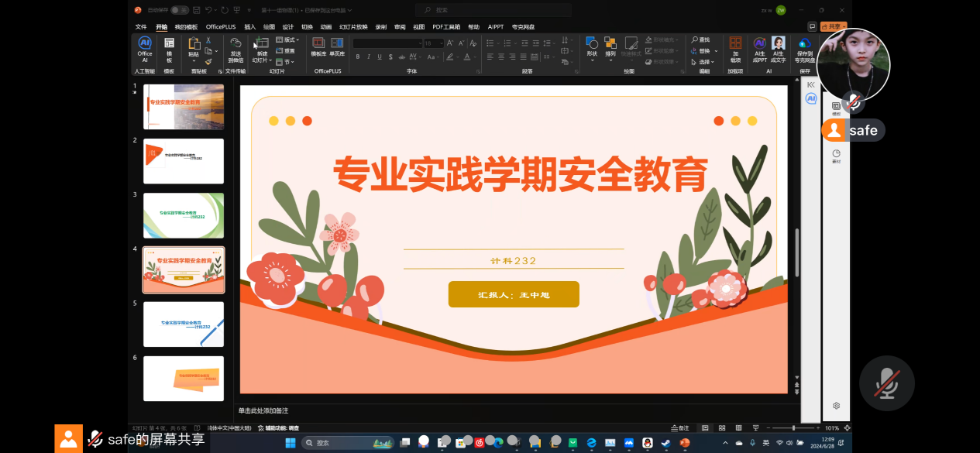Toggle bold text formatting
This screenshot has height=453, width=980.
click(x=358, y=57)
